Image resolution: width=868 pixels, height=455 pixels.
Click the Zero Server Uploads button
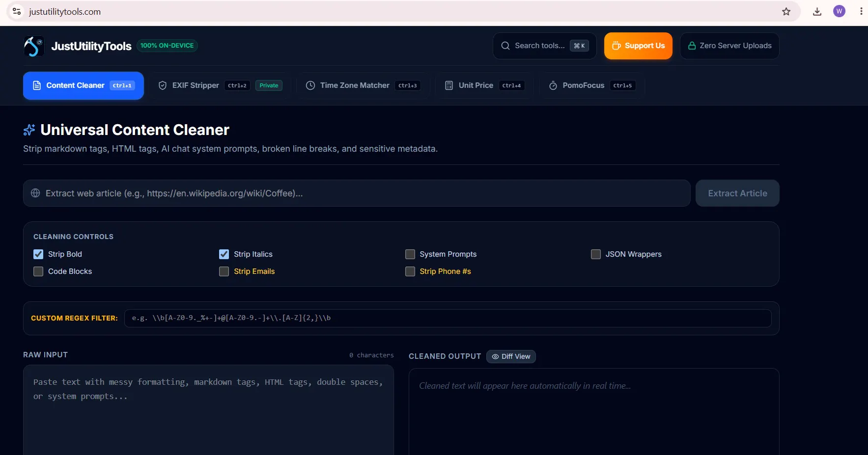729,46
